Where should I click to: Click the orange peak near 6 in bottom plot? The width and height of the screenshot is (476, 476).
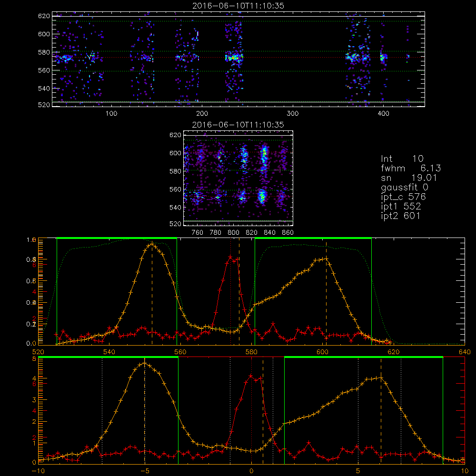[381, 378]
